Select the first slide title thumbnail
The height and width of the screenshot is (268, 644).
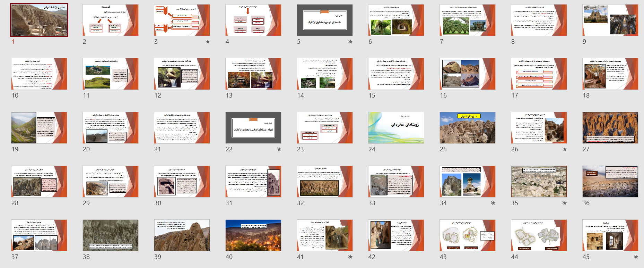[39, 20]
